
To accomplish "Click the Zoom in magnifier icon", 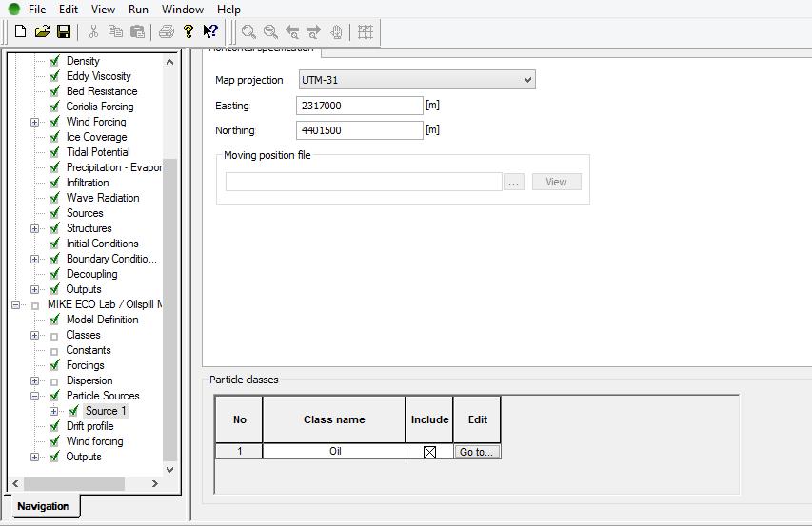I will (x=248, y=32).
